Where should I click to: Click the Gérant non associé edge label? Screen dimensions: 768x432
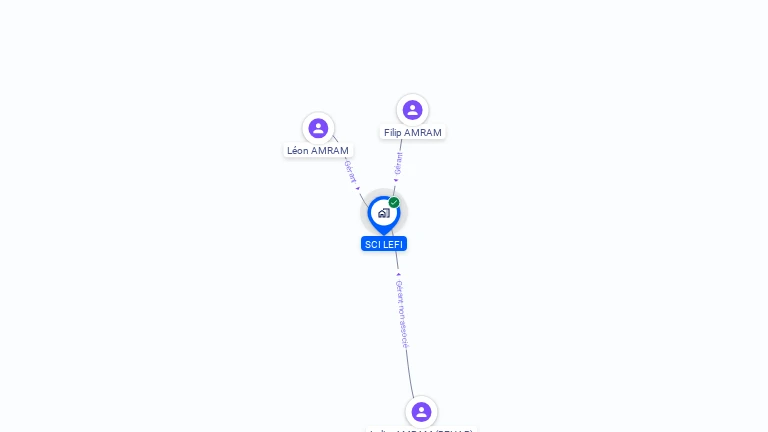point(402,314)
